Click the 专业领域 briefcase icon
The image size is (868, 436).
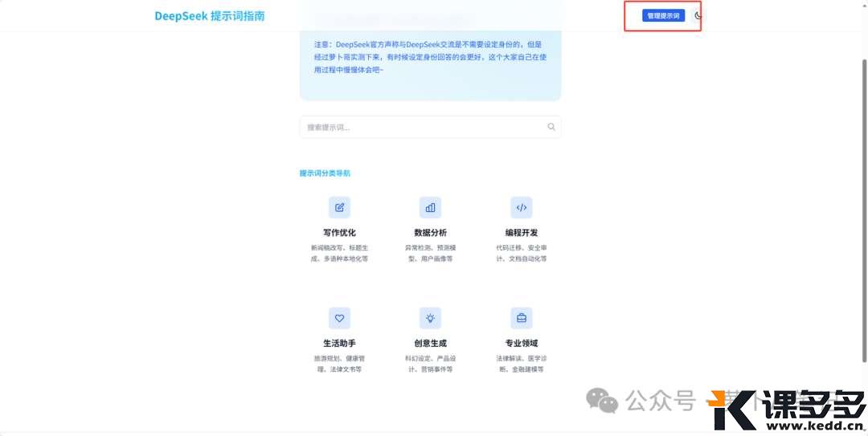pos(522,318)
